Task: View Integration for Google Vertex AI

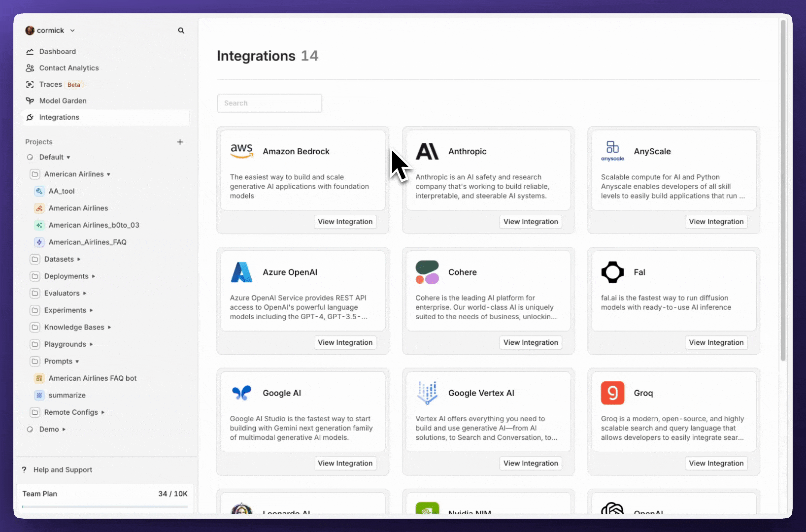Action: (531, 463)
